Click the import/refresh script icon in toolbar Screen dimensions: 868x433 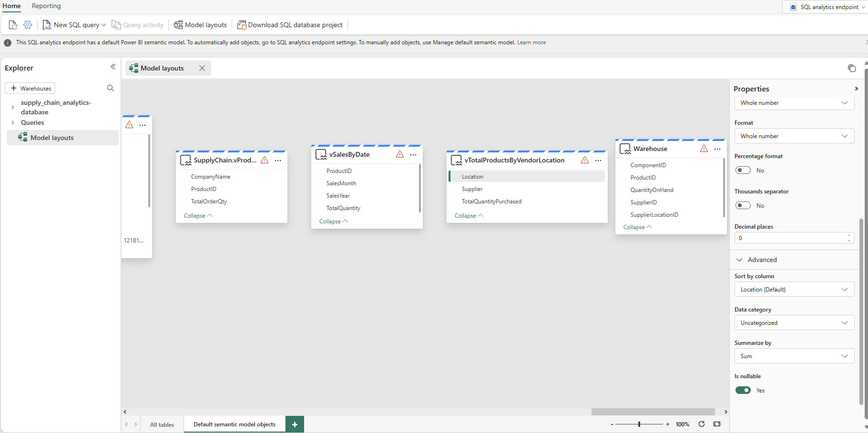(12, 24)
